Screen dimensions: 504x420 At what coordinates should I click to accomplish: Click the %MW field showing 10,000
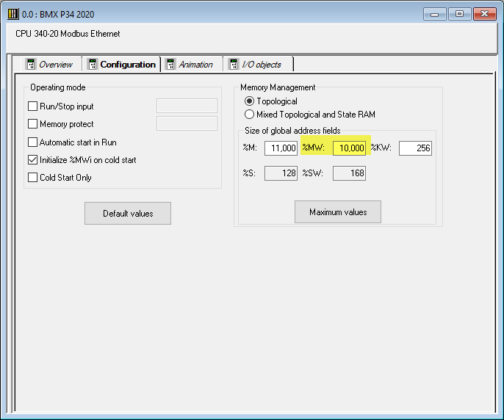350,148
